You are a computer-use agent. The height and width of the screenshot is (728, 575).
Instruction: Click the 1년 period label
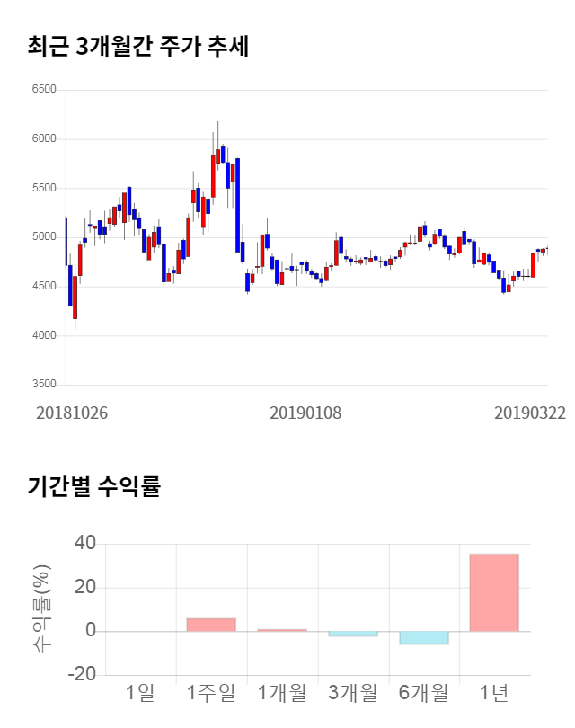click(494, 693)
